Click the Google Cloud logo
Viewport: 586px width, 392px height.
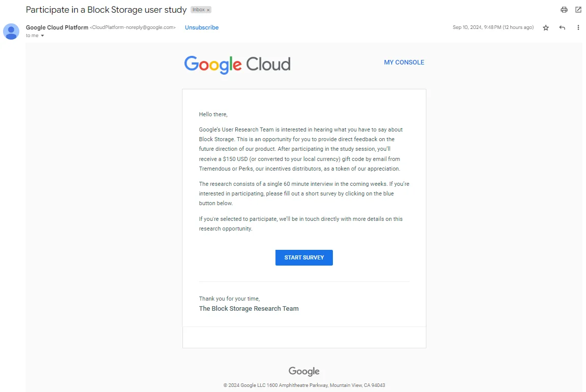tap(237, 65)
